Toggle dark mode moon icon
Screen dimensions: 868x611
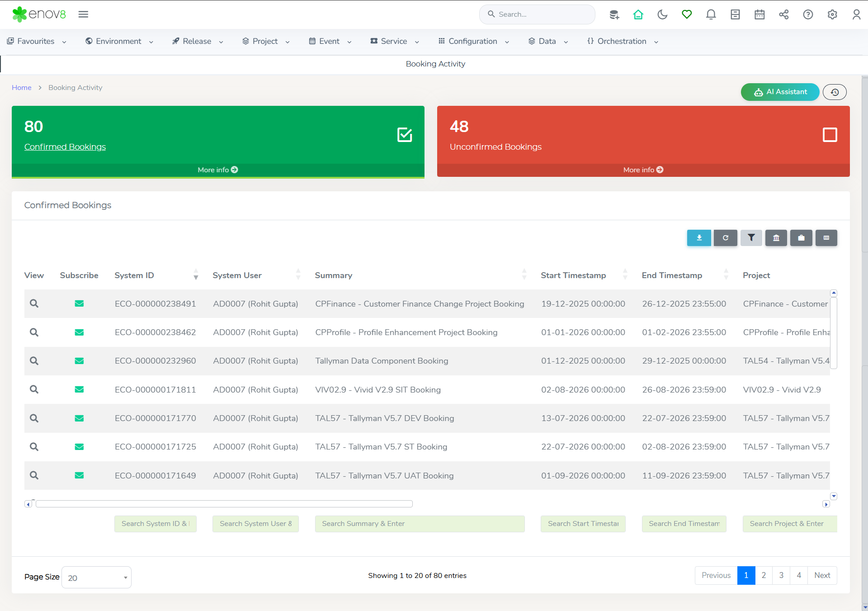pos(662,14)
